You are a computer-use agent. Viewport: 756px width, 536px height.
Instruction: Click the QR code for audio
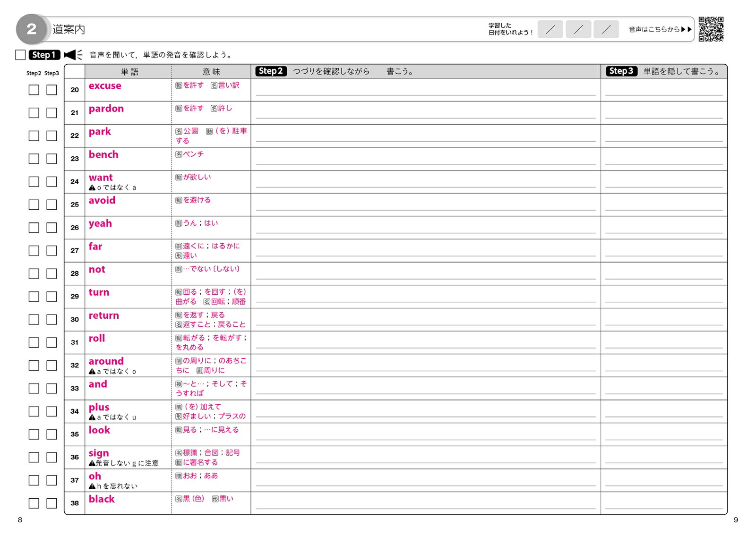711,29
